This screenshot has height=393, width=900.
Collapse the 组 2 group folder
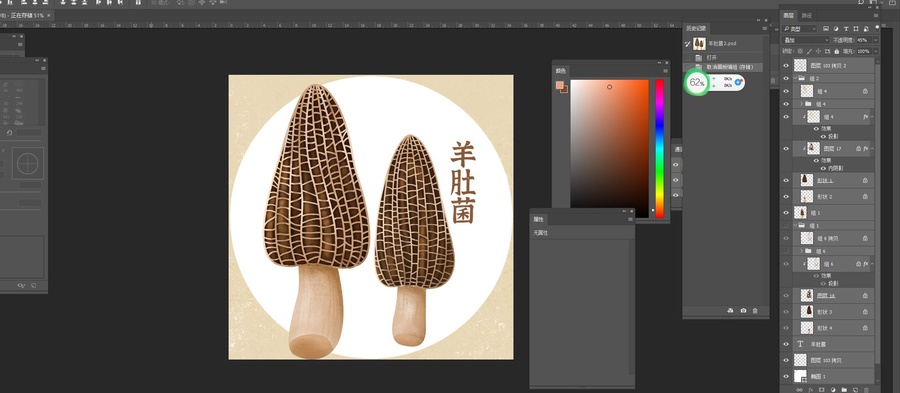click(x=796, y=78)
